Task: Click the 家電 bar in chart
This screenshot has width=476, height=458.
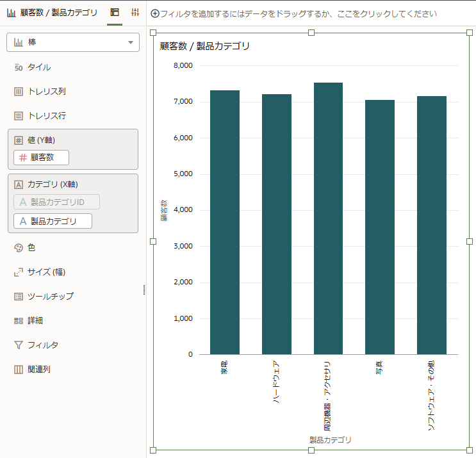Action: [x=225, y=222]
